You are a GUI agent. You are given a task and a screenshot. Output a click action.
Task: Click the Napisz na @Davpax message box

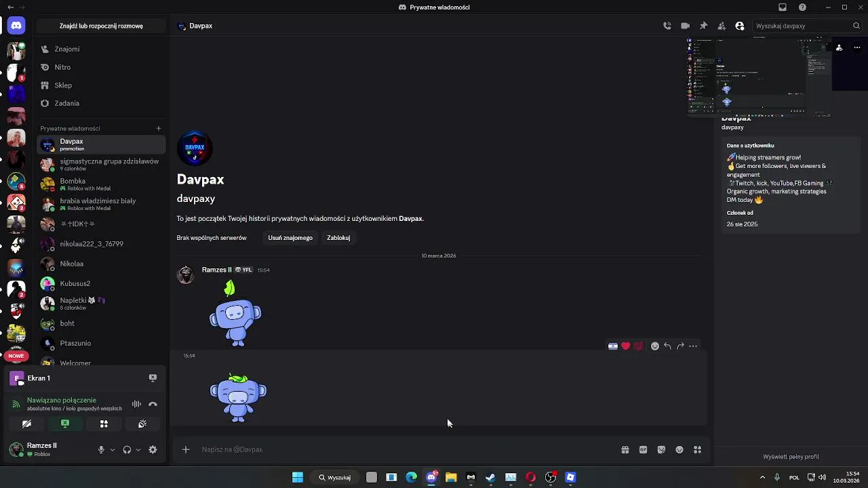(x=407, y=449)
